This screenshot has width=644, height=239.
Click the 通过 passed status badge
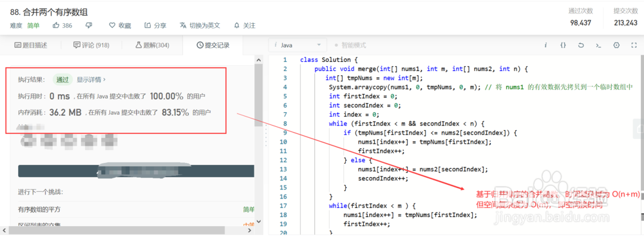click(62, 80)
